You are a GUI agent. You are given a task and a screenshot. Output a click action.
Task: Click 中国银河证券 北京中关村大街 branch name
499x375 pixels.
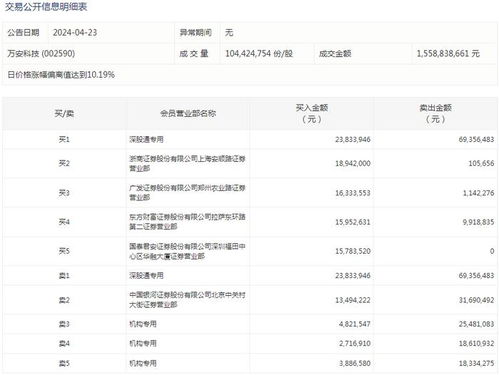pyautogui.click(x=187, y=300)
